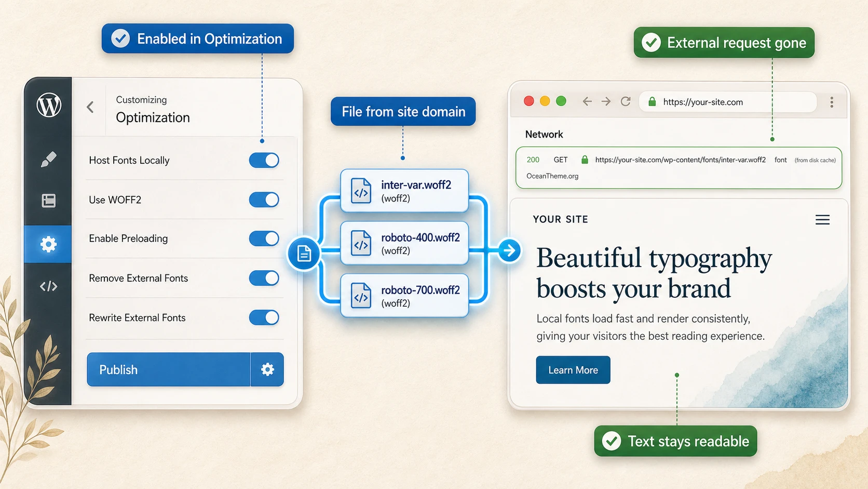The height and width of the screenshot is (489, 868).
Task: Click the Network panel heading
Action: [544, 134]
